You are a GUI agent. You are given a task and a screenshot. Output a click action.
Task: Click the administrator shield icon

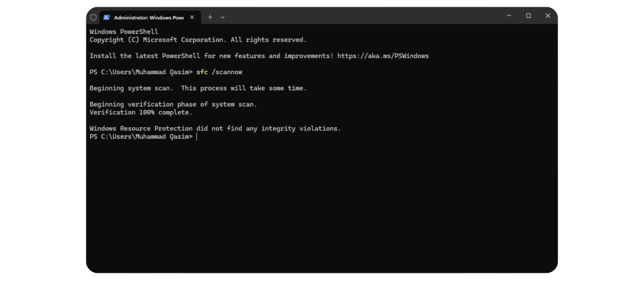pos(94,17)
